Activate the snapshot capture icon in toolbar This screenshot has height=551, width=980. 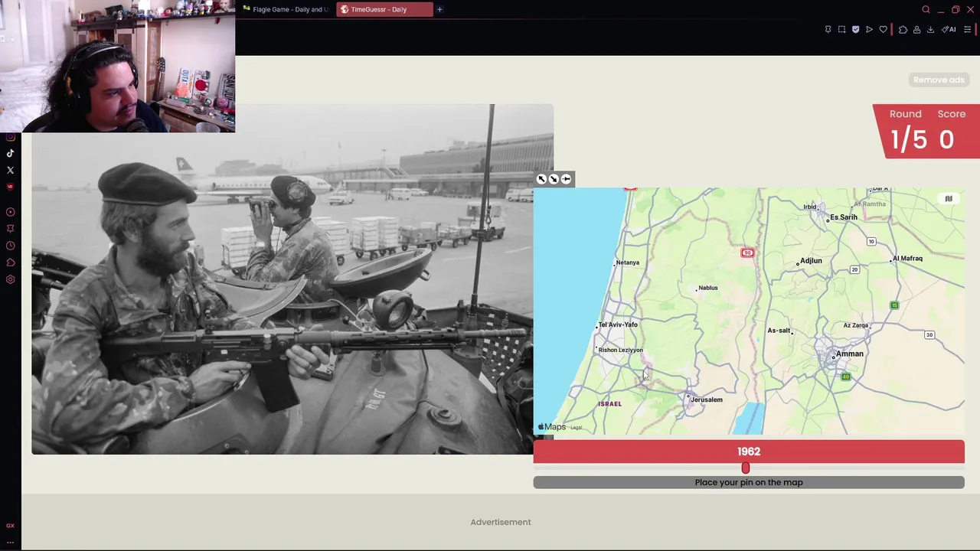pyautogui.click(x=841, y=30)
